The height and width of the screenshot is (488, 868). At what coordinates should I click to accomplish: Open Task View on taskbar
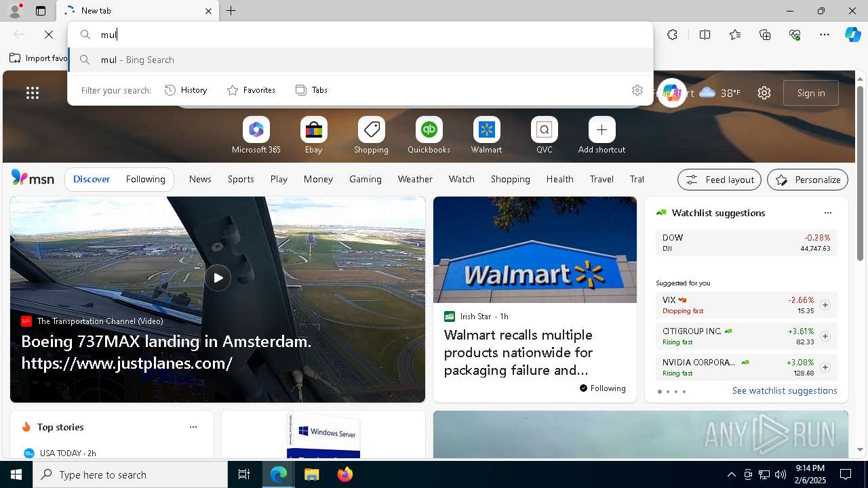click(x=244, y=474)
